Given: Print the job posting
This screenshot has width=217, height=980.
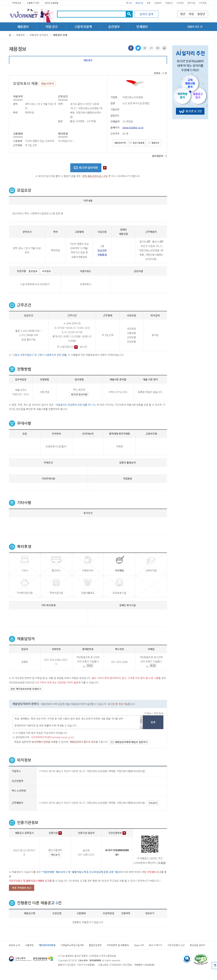Looking at the screenshot, I should (164, 48).
